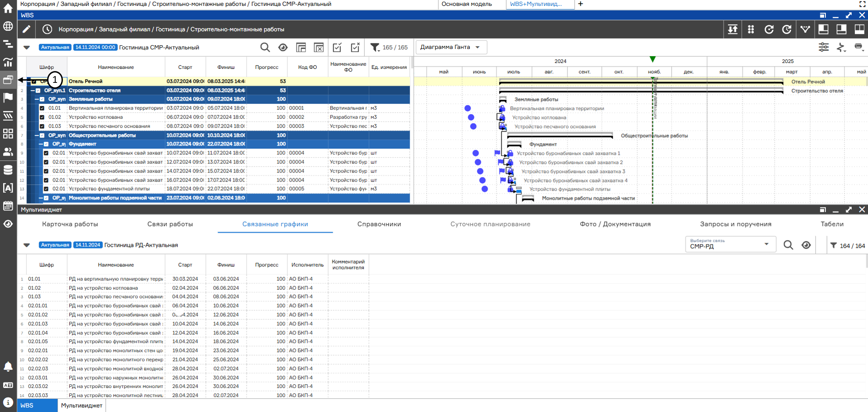The height and width of the screenshot is (412, 868).
Task: Click the Отель Речной summary Gantt bar
Action: [641, 81]
